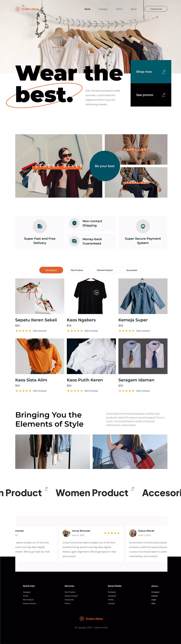Select the All category filter
The image size is (181, 644).
[x=51, y=270]
